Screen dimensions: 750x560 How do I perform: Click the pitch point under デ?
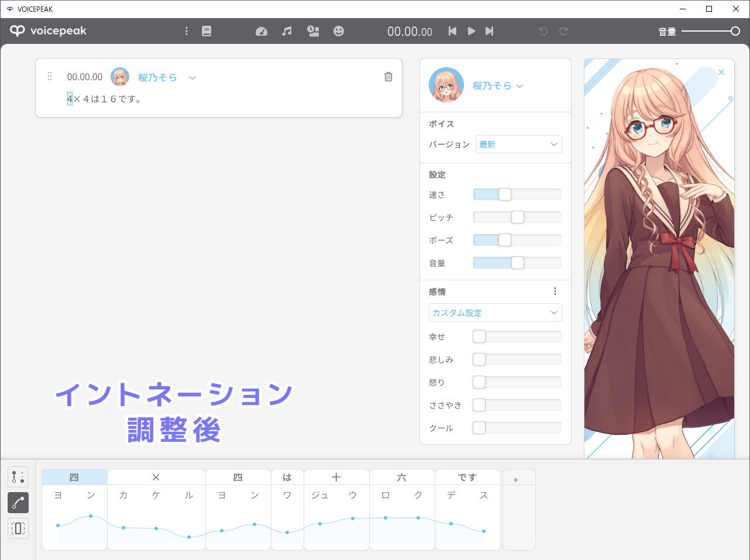451,524
